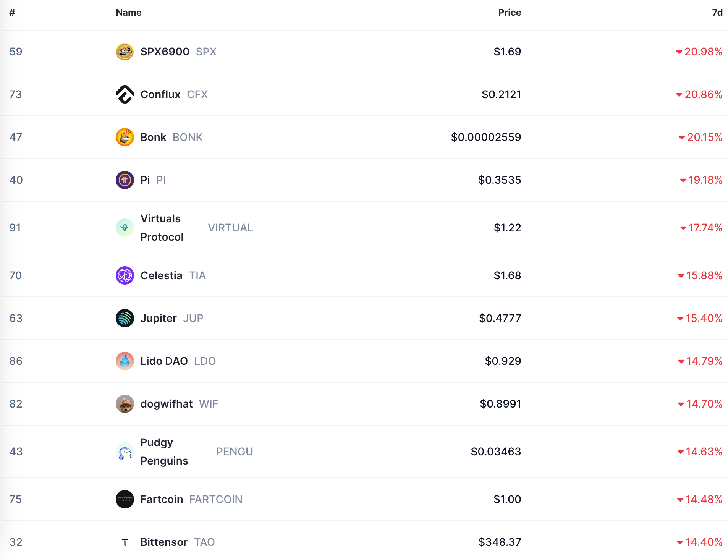This screenshot has width=728, height=560.
Task: Click the Pi network coin icon
Action: (125, 180)
